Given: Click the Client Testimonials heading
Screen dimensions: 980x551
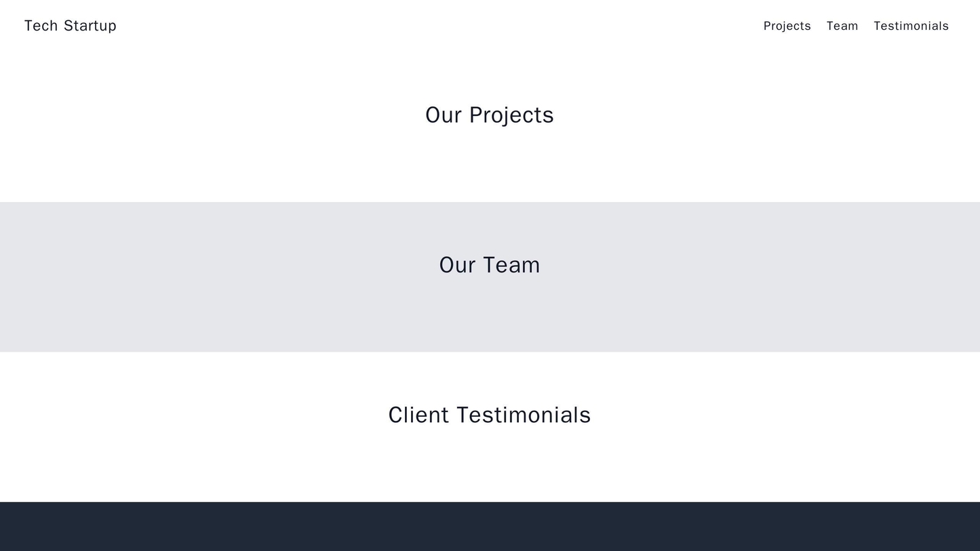Looking at the screenshot, I should pyautogui.click(x=490, y=415).
